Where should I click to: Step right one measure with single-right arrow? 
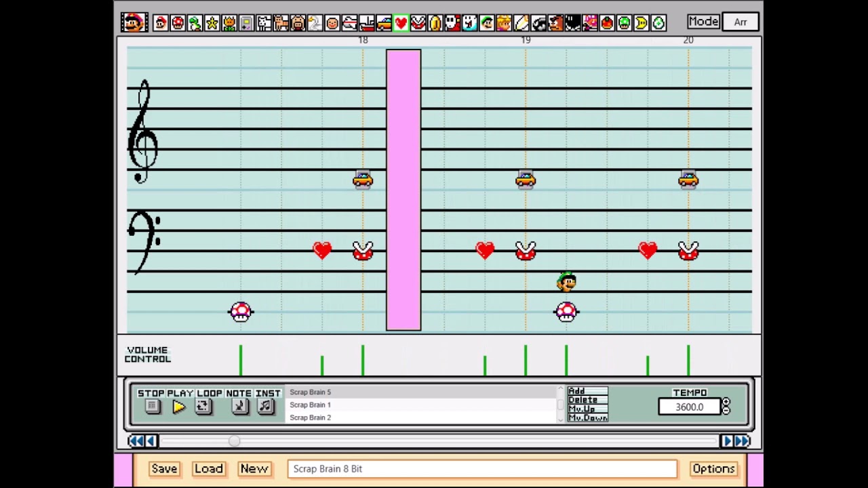coord(727,441)
